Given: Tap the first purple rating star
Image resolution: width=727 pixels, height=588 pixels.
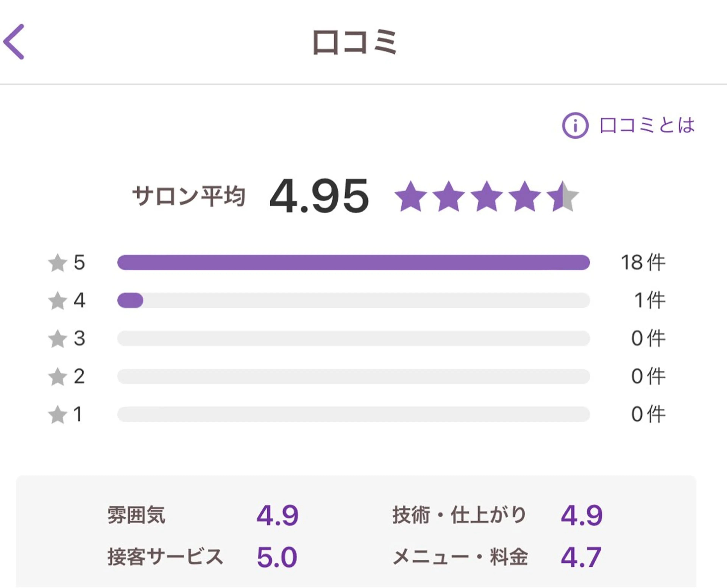Looking at the screenshot, I should [x=411, y=197].
